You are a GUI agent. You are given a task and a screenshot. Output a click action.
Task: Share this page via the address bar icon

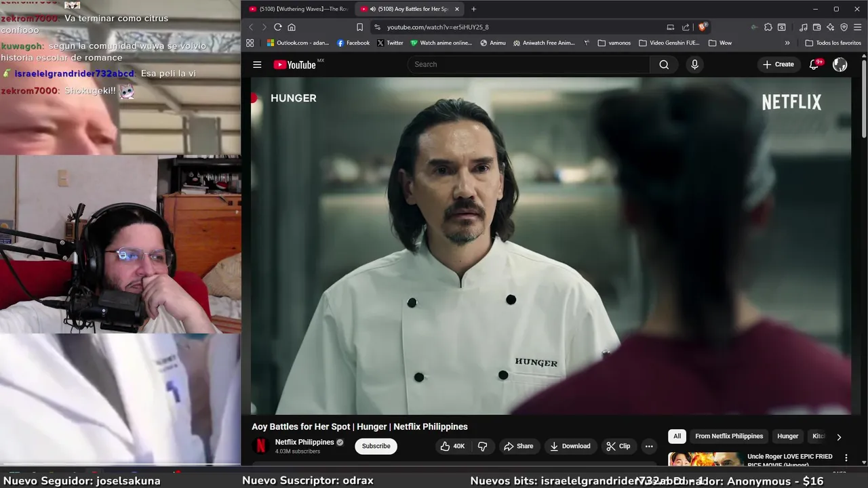point(686,27)
